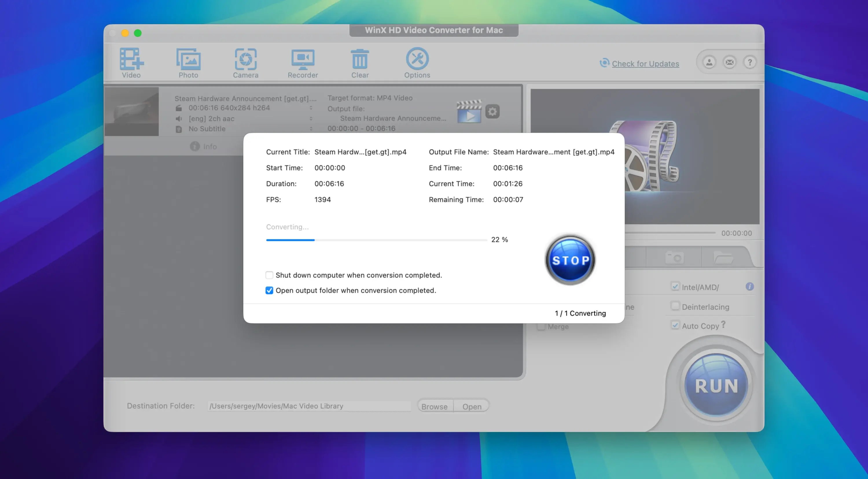Expand the audio track selector [eng] 2ch aac
Screen dimensions: 868x479
click(x=311, y=119)
